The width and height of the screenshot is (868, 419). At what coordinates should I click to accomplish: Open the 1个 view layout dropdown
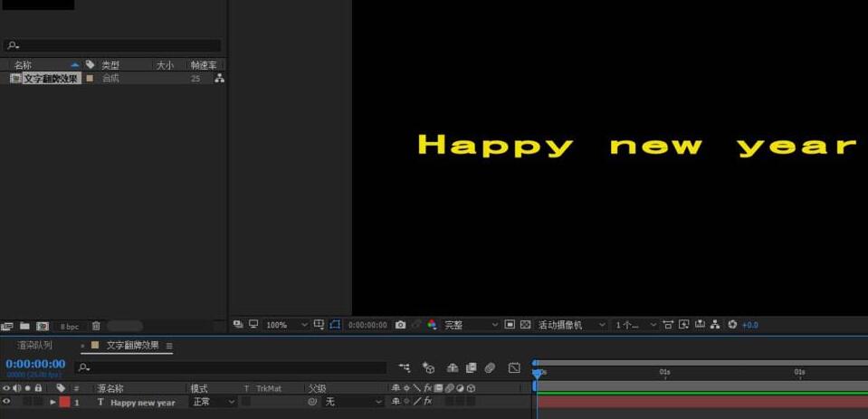point(635,325)
